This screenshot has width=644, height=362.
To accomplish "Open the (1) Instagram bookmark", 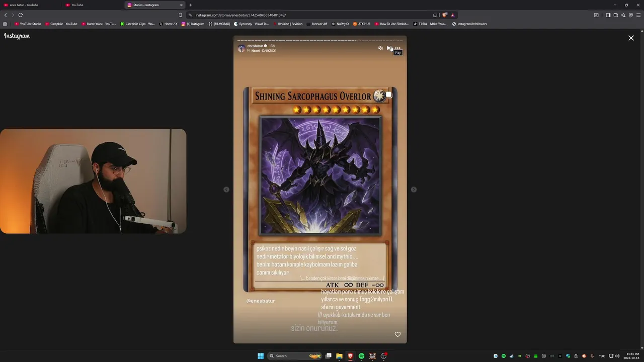I will [x=193, y=24].
